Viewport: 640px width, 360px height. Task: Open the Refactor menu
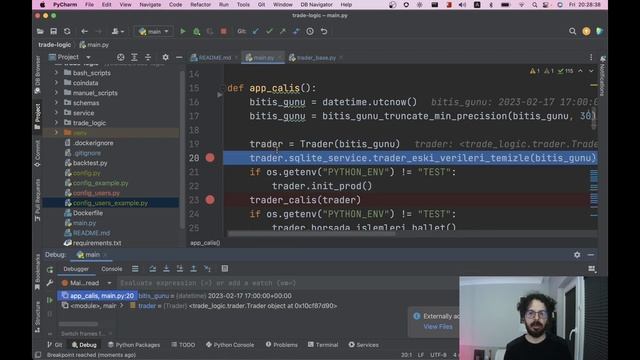200,4
